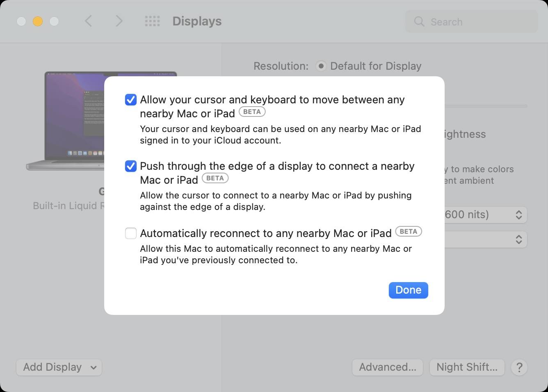
Task: Click the Done button
Action: pos(408,290)
